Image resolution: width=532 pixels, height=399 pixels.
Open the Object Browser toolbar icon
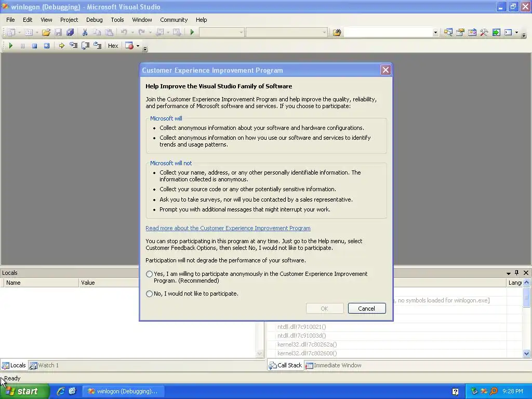tap(472, 33)
